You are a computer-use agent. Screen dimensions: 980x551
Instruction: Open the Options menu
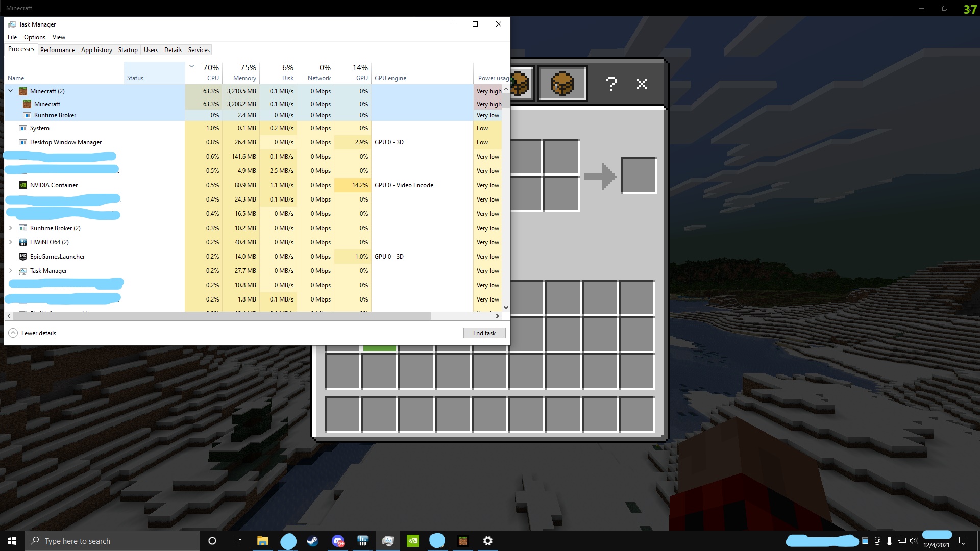click(35, 37)
